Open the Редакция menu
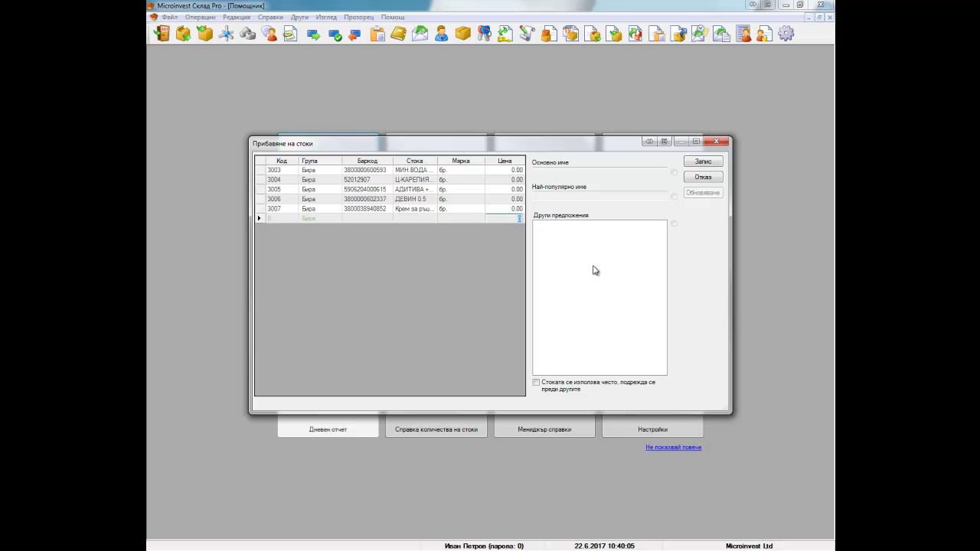 click(237, 17)
